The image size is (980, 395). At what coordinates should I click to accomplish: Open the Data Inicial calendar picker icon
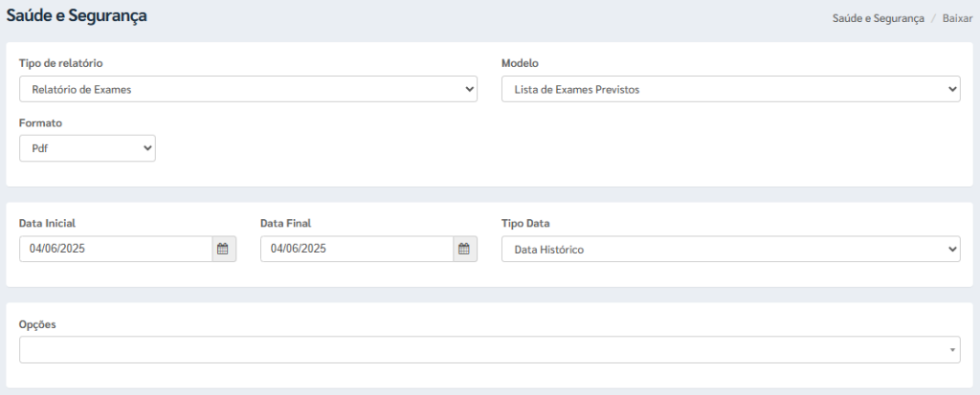(x=224, y=249)
